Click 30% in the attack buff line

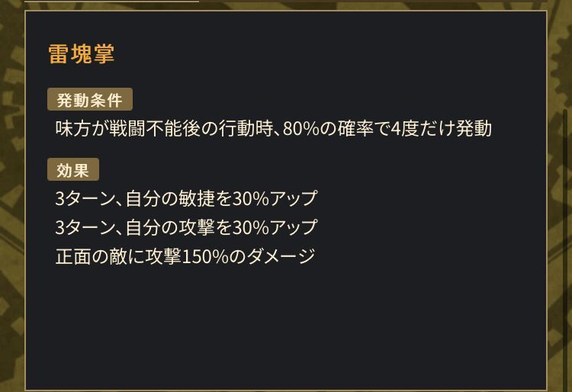250,227
